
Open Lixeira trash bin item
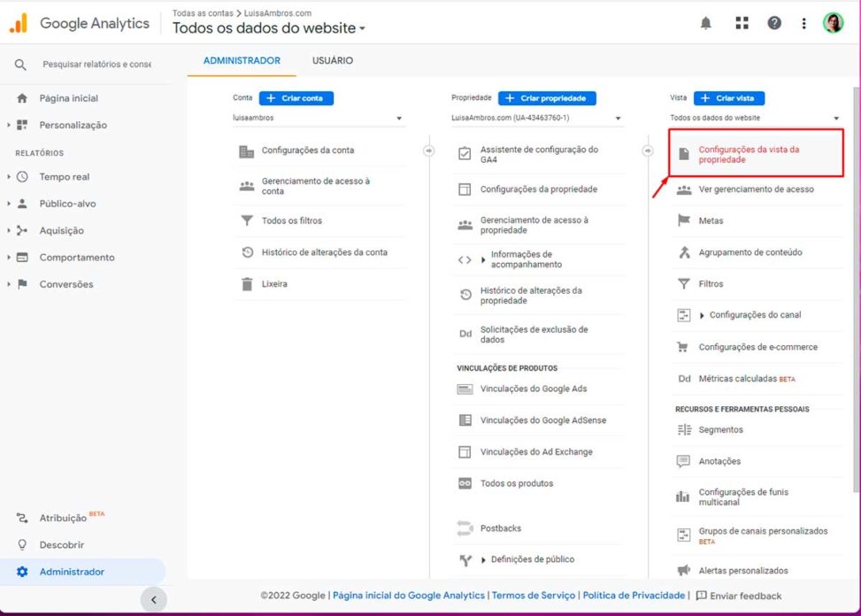273,284
